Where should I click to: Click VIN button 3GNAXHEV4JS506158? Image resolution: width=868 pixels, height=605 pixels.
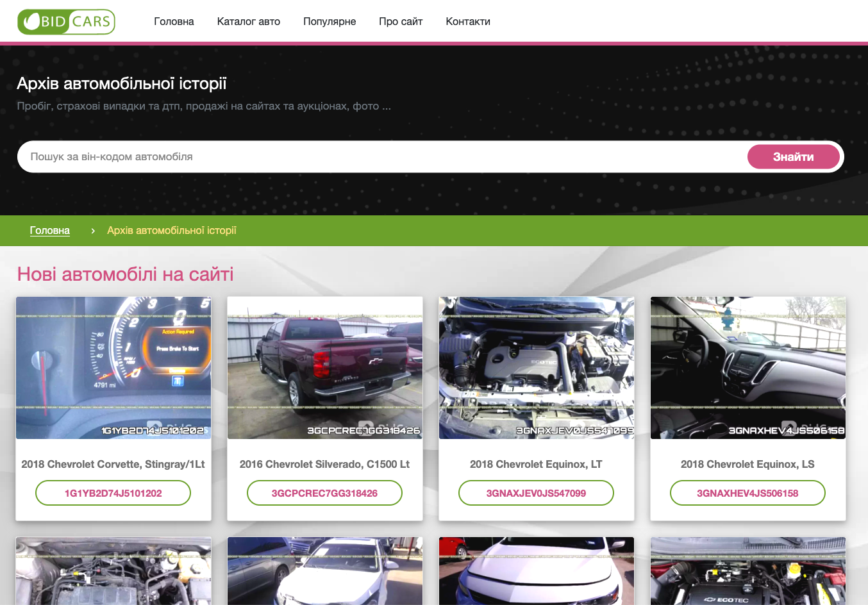pos(747,493)
